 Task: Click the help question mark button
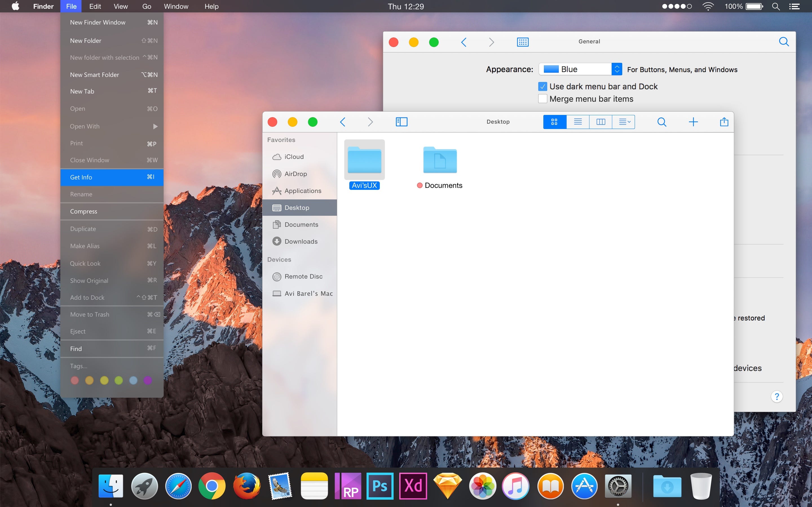[x=777, y=396]
